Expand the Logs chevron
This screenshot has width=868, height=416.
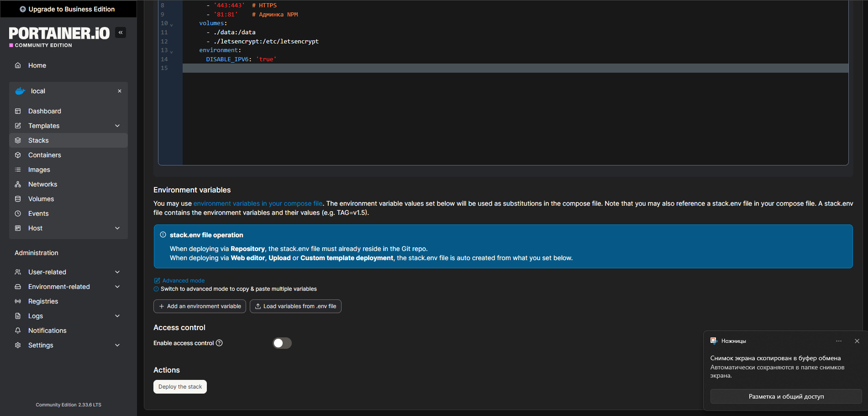[x=117, y=316]
